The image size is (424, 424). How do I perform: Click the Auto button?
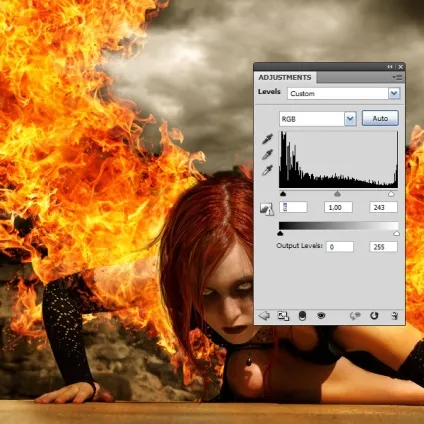pos(380,118)
